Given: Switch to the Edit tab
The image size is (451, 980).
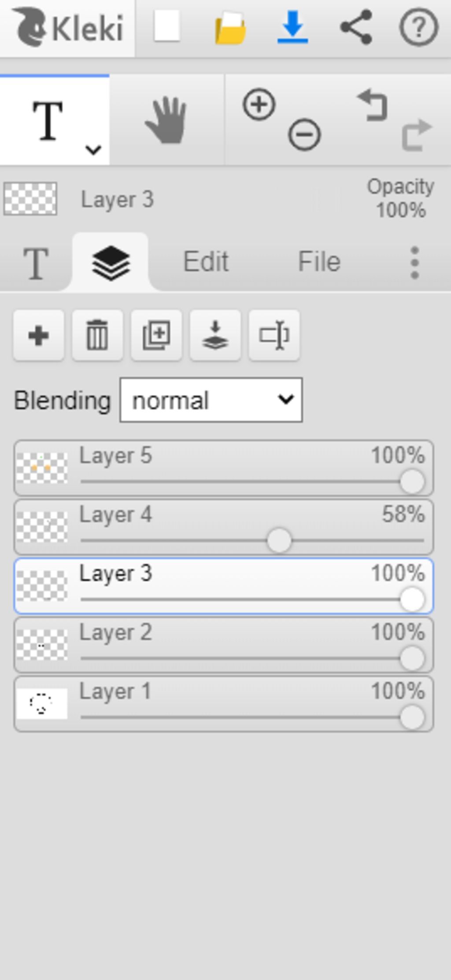Looking at the screenshot, I should point(206,262).
